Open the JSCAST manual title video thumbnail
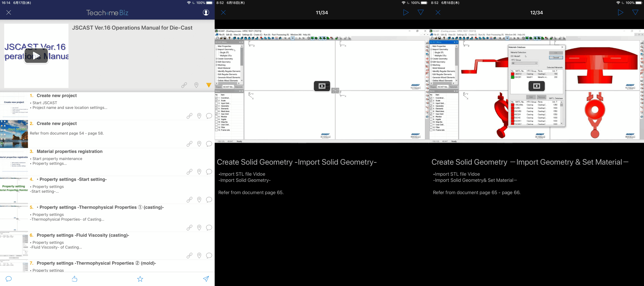Image resolution: width=644 pixels, height=286 pixels. tap(36, 56)
